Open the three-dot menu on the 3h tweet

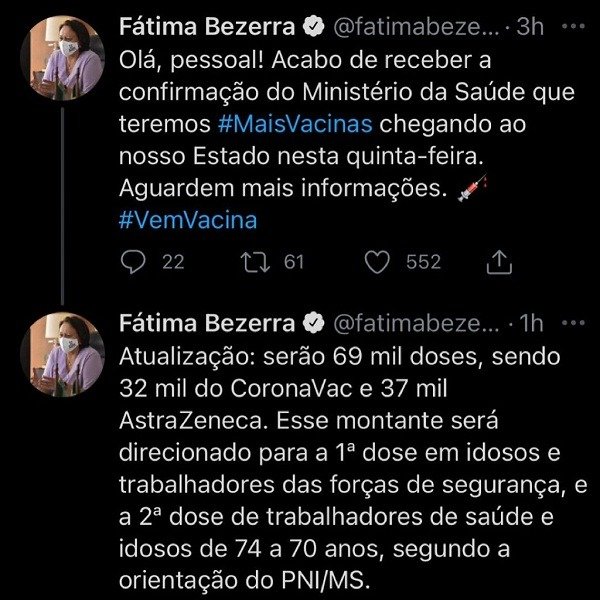573,26
